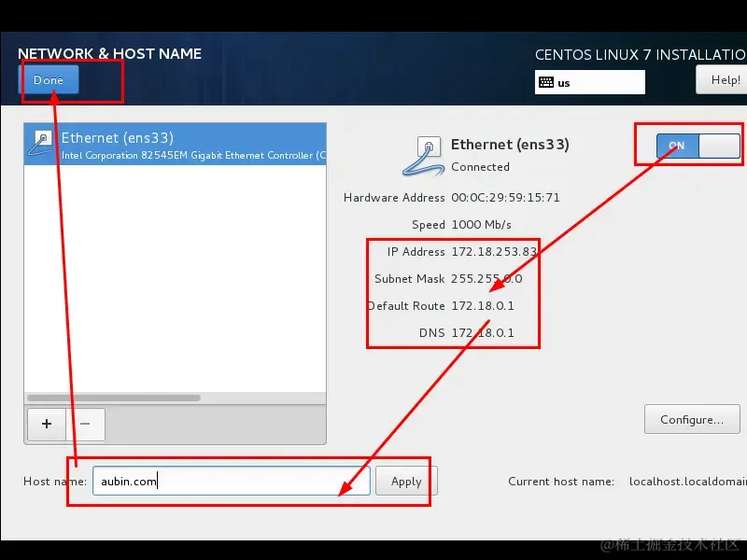Image resolution: width=747 pixels, height=560 pixels.
Task: Click the horizontal scrollbar under device list
Action: (x=114, y=398)
